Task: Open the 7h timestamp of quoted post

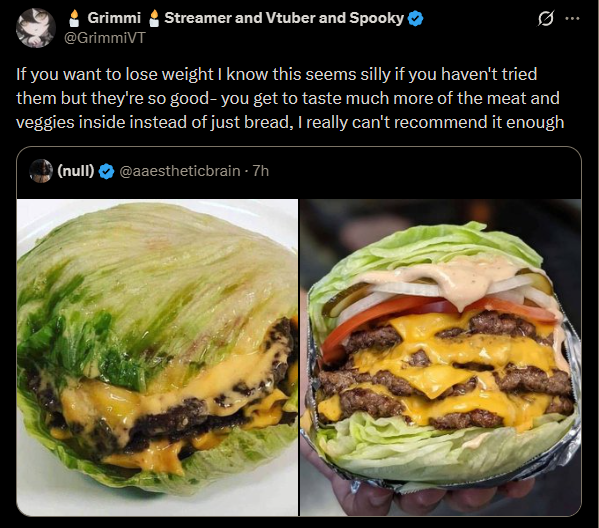Action: pyautogui.click(x=261, y=171)
